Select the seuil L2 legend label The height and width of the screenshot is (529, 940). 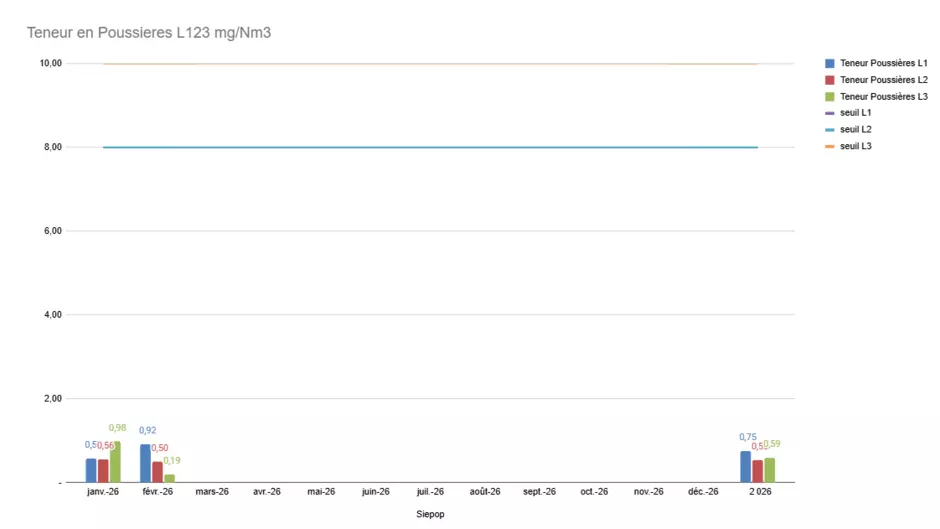pos(855,130)
